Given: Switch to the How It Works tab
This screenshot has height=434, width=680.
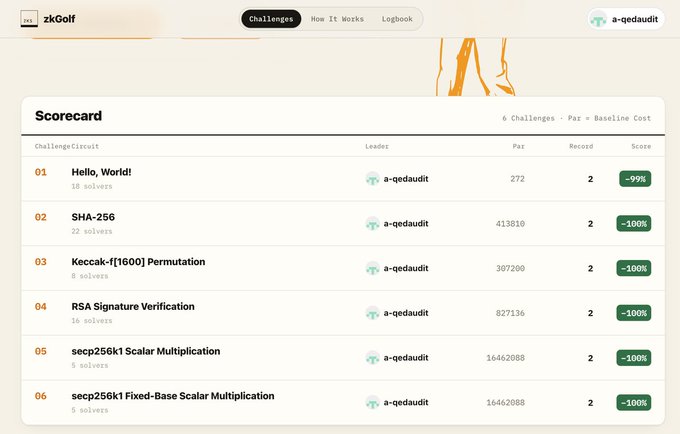Looking at the screenshot, I should click(x=337, y=19).
